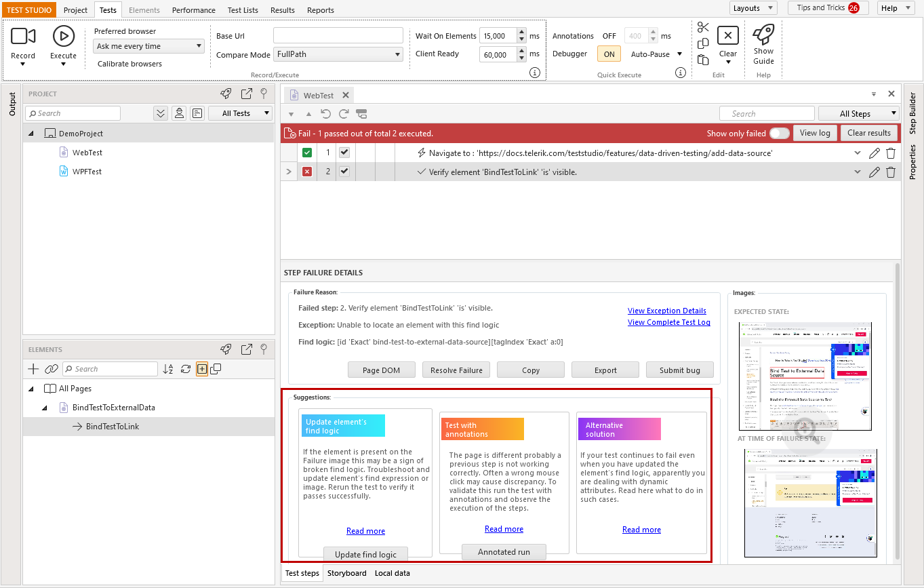
Task: Add new element with plus icon
Action: click(33, 369)
